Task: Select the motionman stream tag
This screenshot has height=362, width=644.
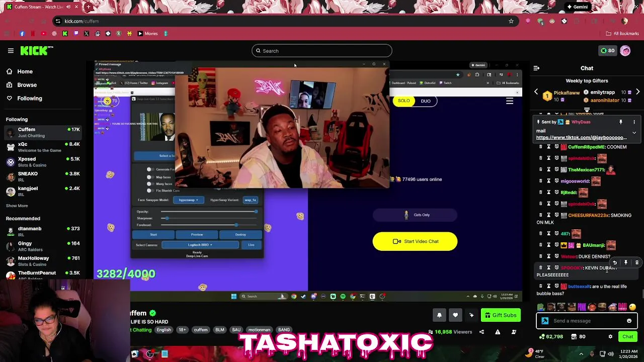Action: (259, 330)
